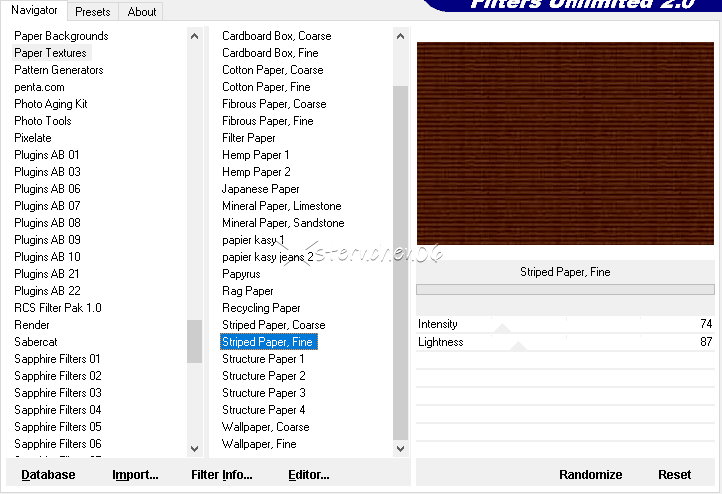Reset the filter settings

coord(674,475)
